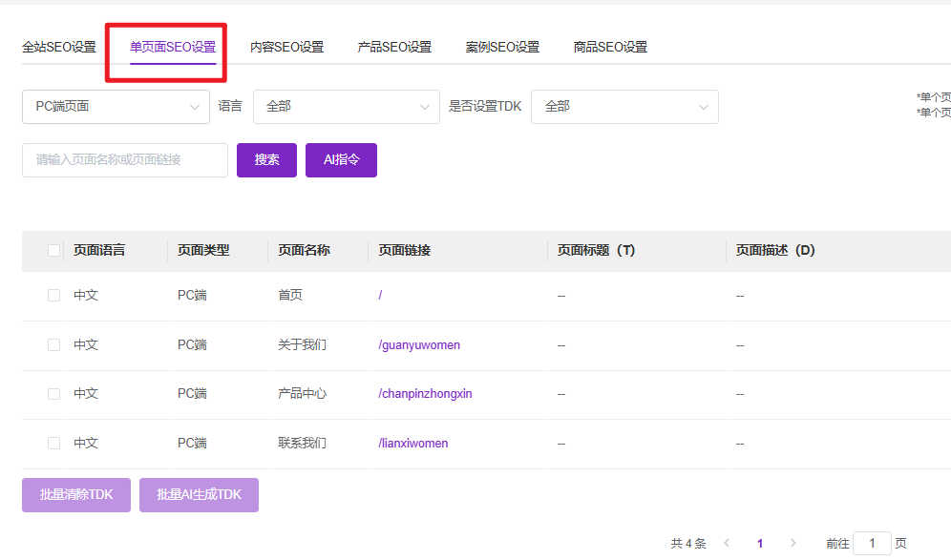Click the previous page arrow in pagination
The width and height of the screenshot is (951, 560).
727,544
